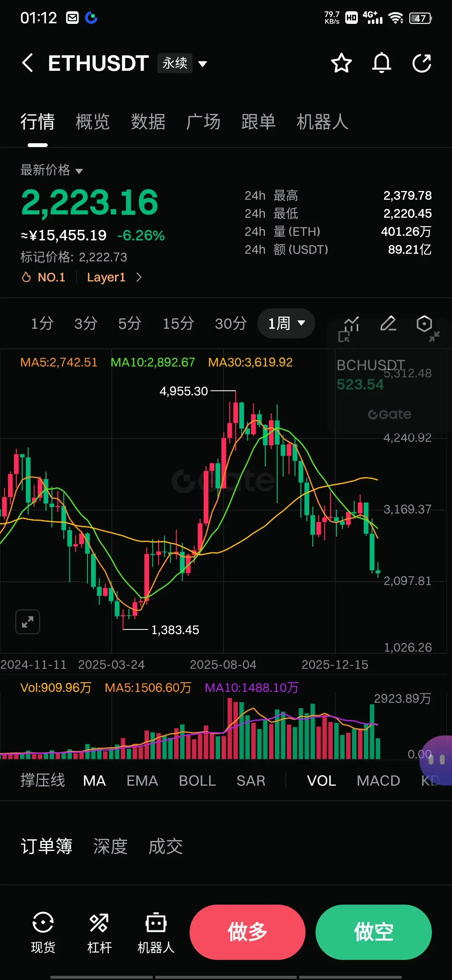Tap the Wi-Fi icon in status bar
Image resolution: width=452 pixels, height=980 pixels.
395,18
